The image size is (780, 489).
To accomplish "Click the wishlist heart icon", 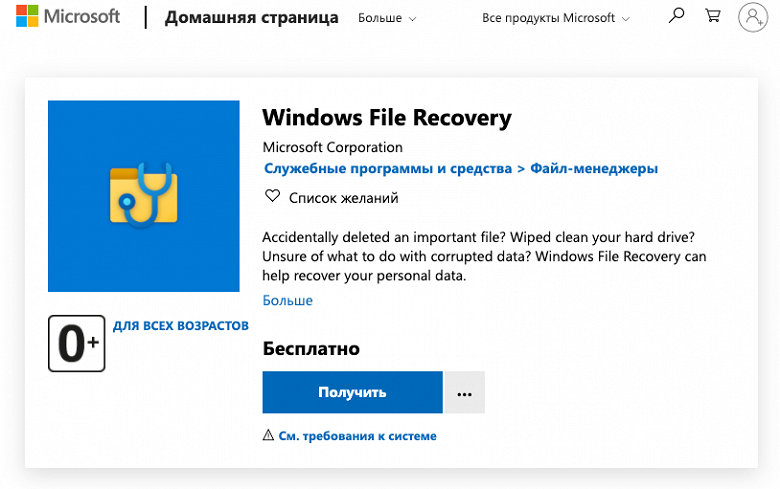I will pos(272,197).
